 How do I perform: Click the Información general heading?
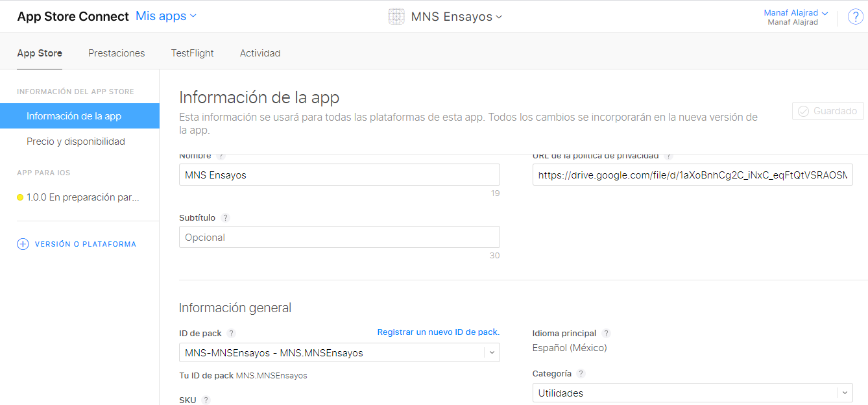(x=235, y=308)
